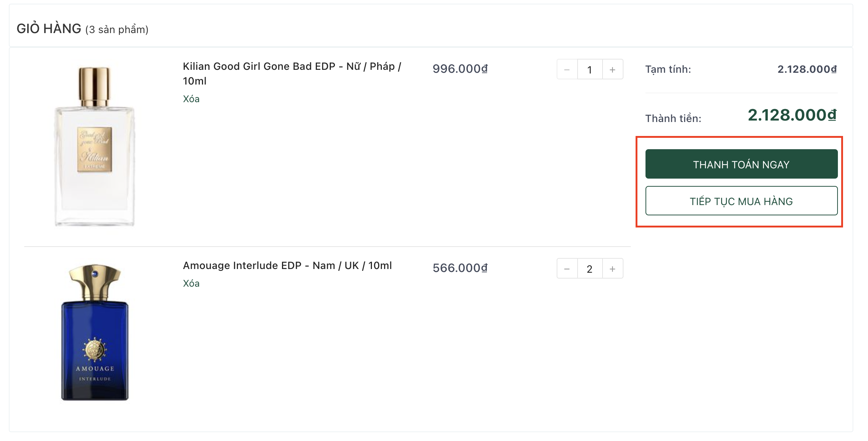Focus the Amouage quantity field showing 2
The image size is (868, 441).
pyautogui.click(x=590, y=269)
